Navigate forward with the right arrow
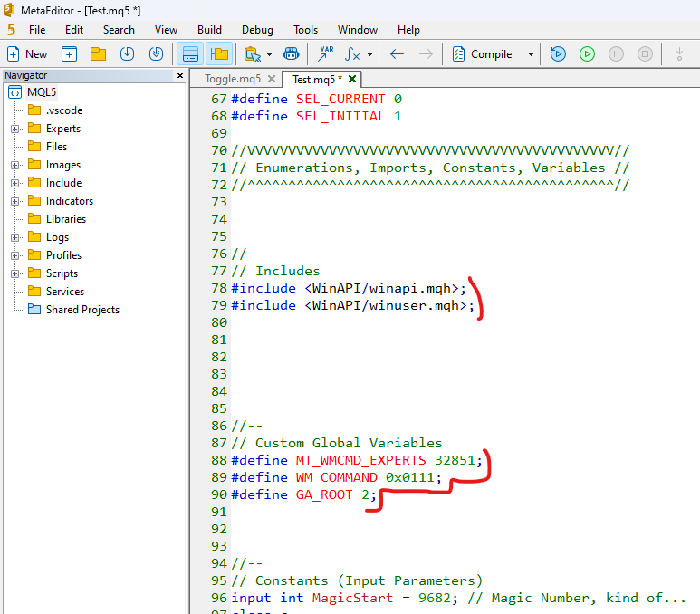The width and height of the screenshot is (700, 614). (x=426, y=54)
